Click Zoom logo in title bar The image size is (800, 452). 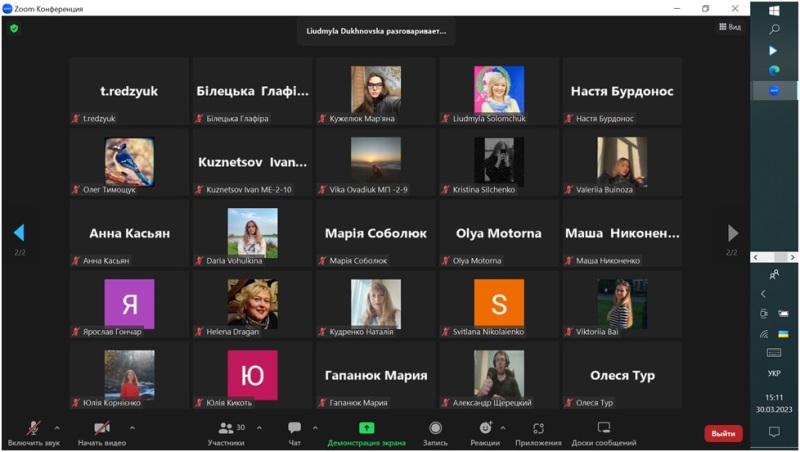[7, 8]
